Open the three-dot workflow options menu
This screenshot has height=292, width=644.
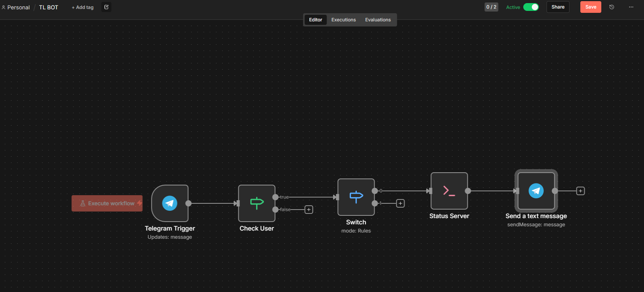631,7
